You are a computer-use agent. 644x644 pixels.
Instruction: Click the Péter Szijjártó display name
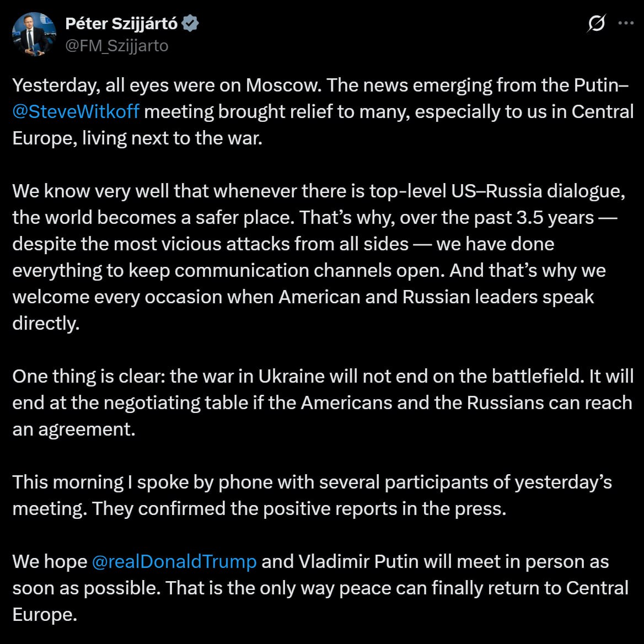pos(121,23)
